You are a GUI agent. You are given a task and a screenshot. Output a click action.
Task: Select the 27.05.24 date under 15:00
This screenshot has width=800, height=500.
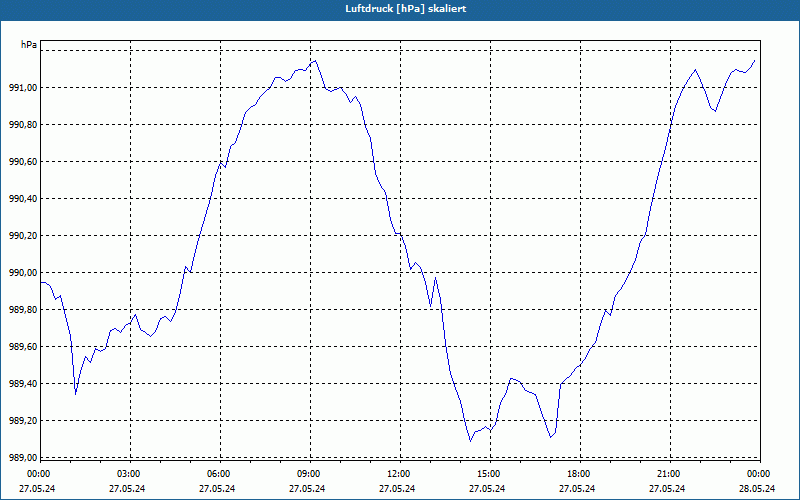pos(488,488)
